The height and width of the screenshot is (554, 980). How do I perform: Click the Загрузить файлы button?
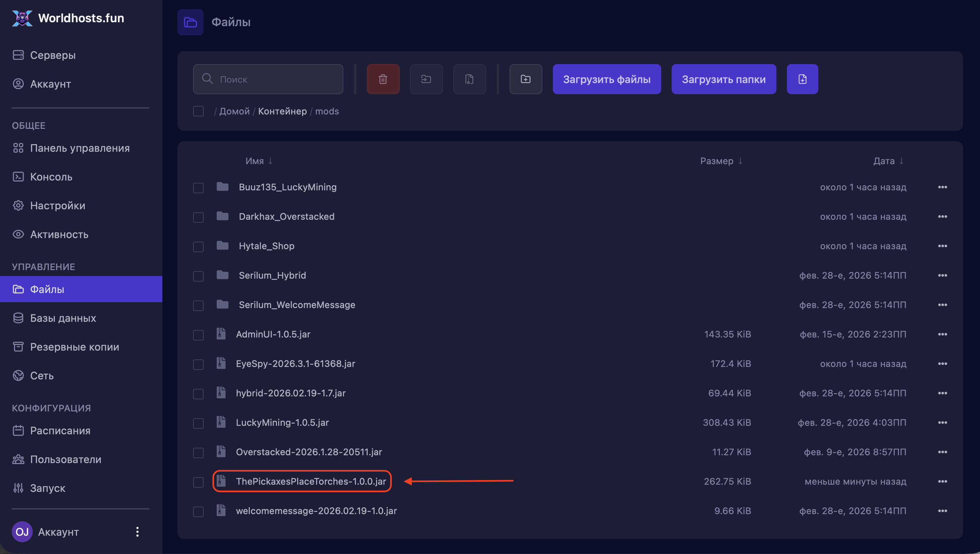(x=607, y=79)
